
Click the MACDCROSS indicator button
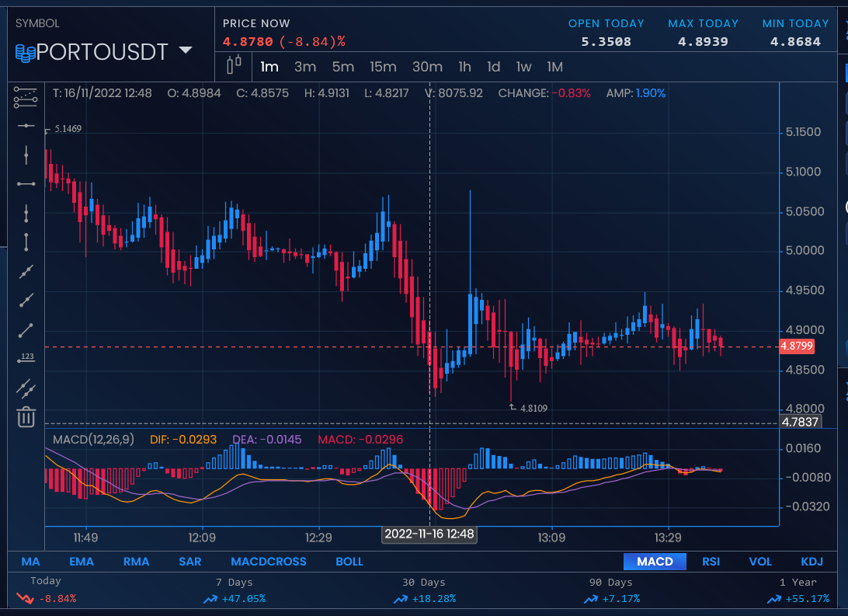coord(268,561)
